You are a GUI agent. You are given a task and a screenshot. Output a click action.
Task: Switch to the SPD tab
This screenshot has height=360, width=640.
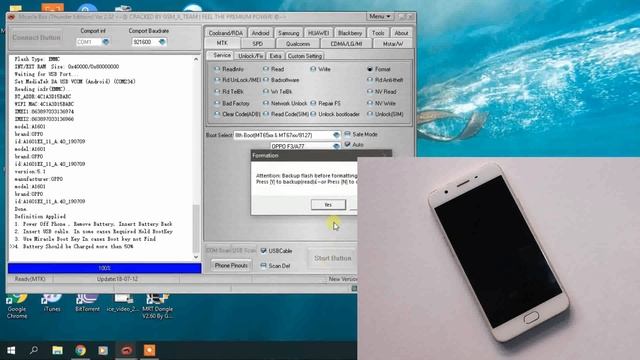[258, 44]
